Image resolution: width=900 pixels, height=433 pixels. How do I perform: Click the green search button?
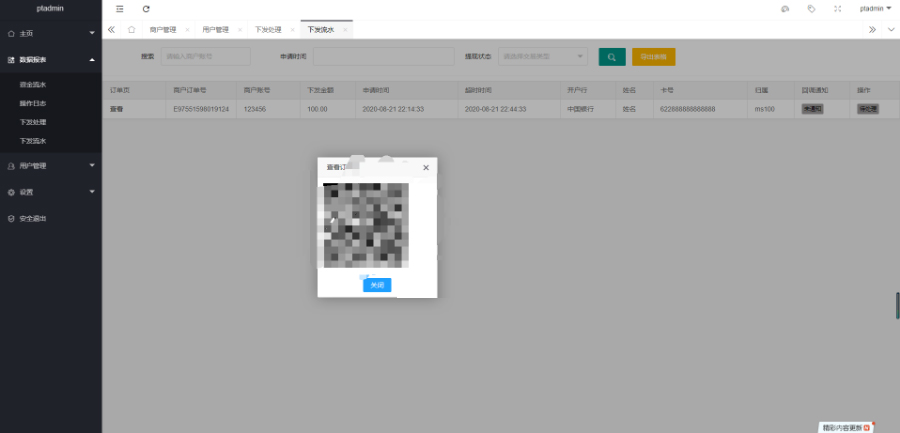click(x=612, y=57)
